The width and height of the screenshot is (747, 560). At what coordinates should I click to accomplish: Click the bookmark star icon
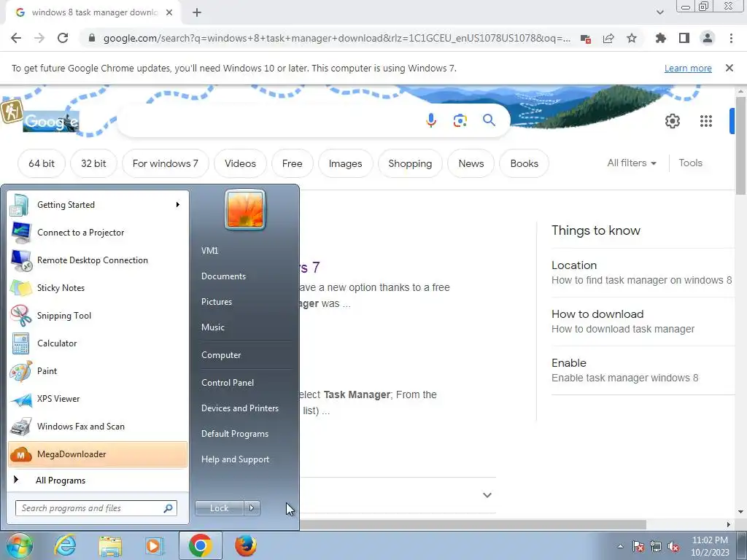pyautogui.click(x=632, y=38)
